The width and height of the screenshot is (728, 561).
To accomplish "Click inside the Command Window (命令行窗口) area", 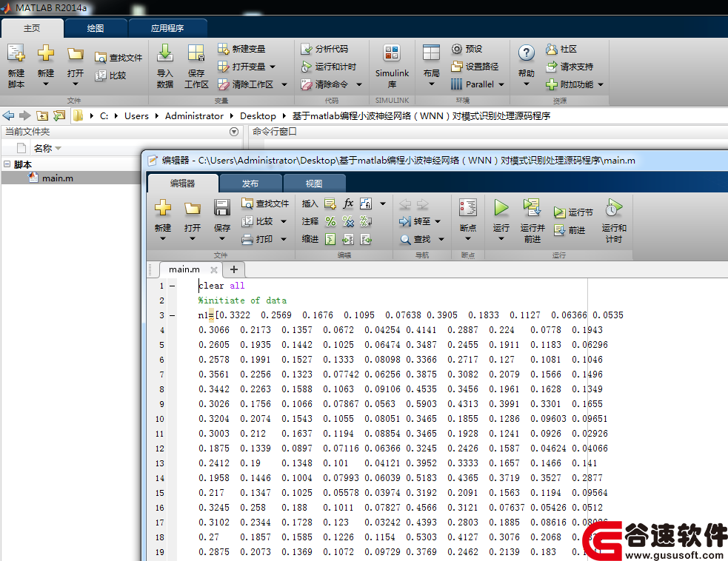I will [487, 144].
